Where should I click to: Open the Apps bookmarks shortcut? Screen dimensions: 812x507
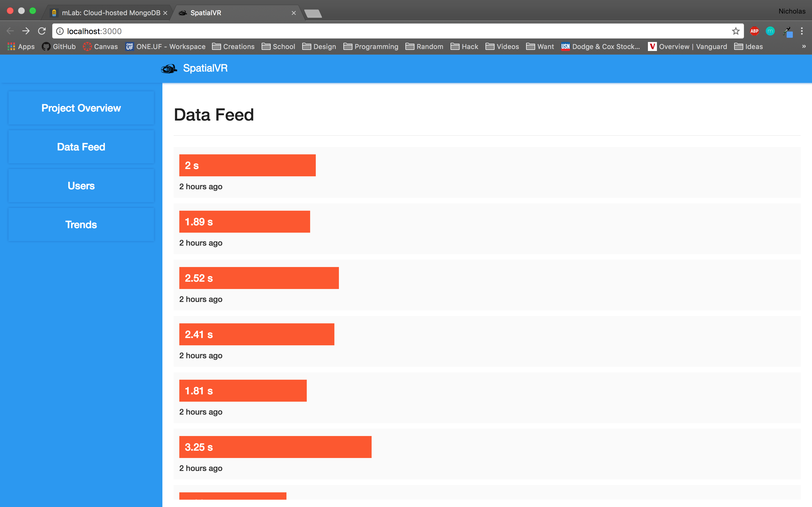pos(21,46)
